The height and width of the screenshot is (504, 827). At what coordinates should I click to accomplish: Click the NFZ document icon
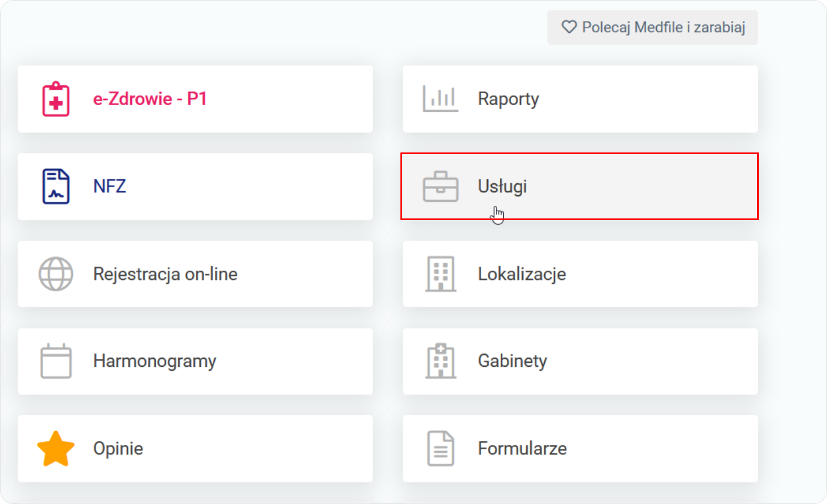coord(56,187)
